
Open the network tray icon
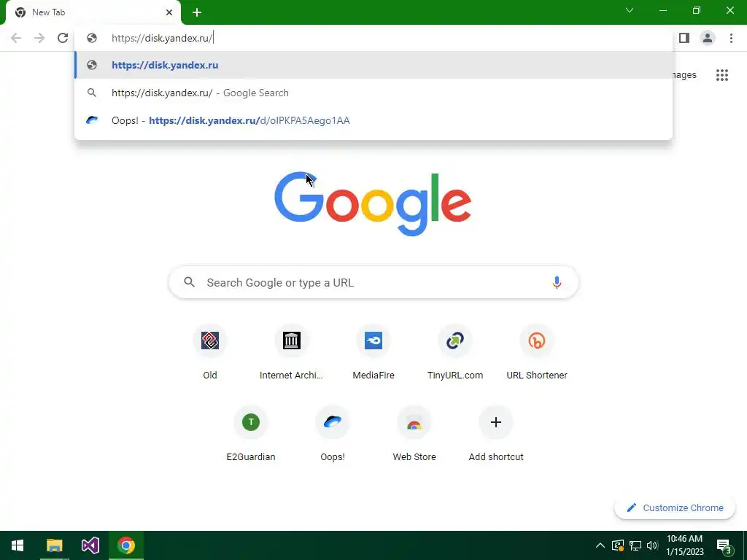coord(635,545)
